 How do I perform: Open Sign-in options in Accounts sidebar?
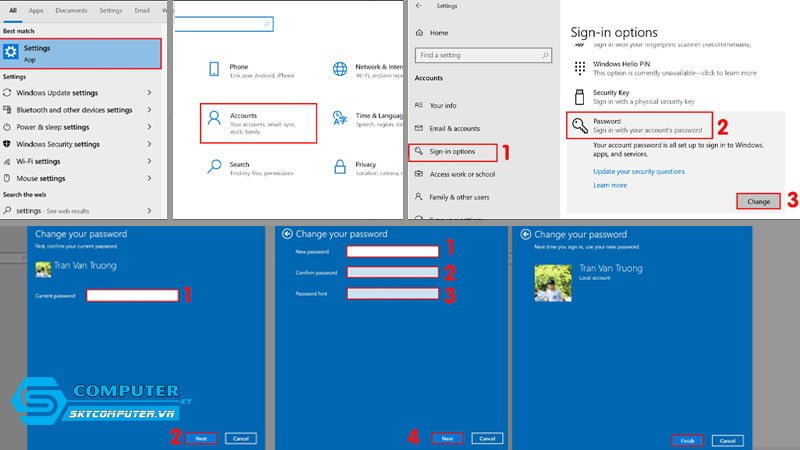click(453, 152)
